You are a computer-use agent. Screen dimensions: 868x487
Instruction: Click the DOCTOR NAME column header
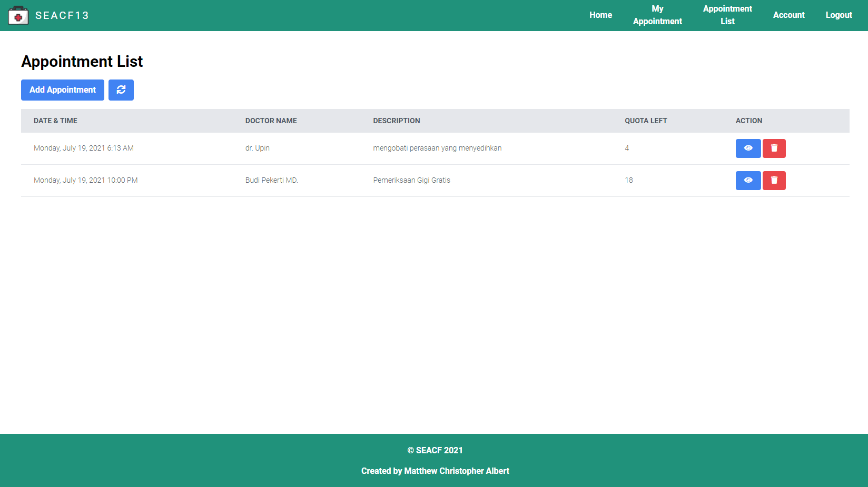[271, 121]
